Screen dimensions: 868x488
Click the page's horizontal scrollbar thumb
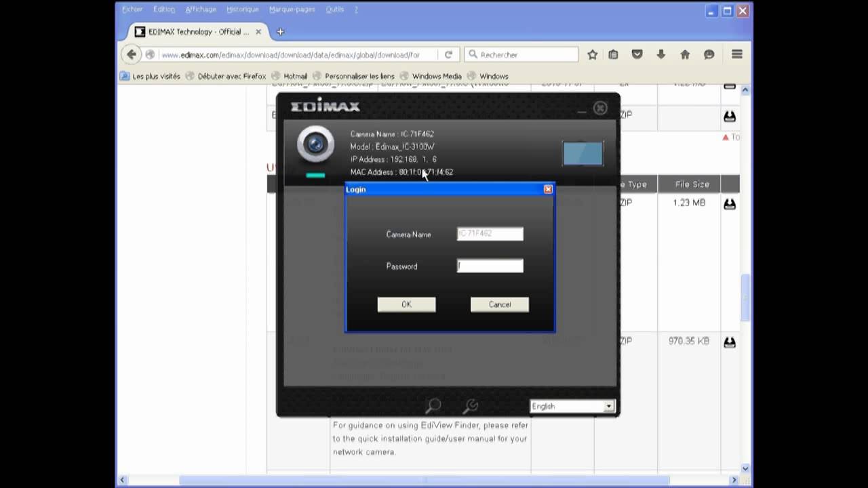coord(424,481)
